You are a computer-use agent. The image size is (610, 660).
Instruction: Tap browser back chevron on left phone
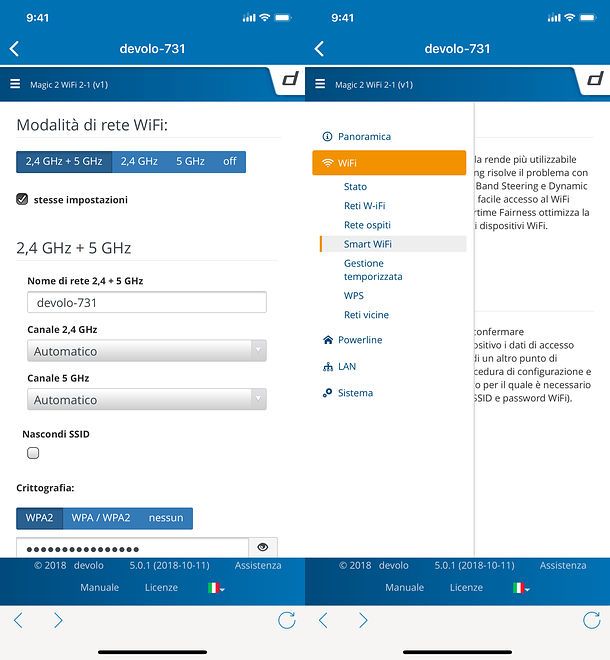pos(19,620)
